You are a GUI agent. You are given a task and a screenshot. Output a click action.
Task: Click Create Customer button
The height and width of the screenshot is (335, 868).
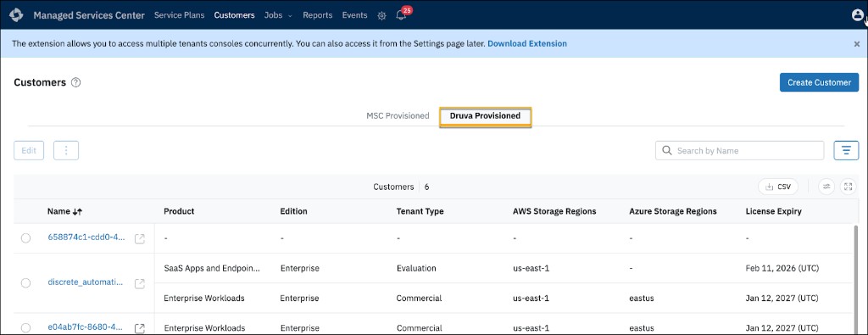(819, 82)
